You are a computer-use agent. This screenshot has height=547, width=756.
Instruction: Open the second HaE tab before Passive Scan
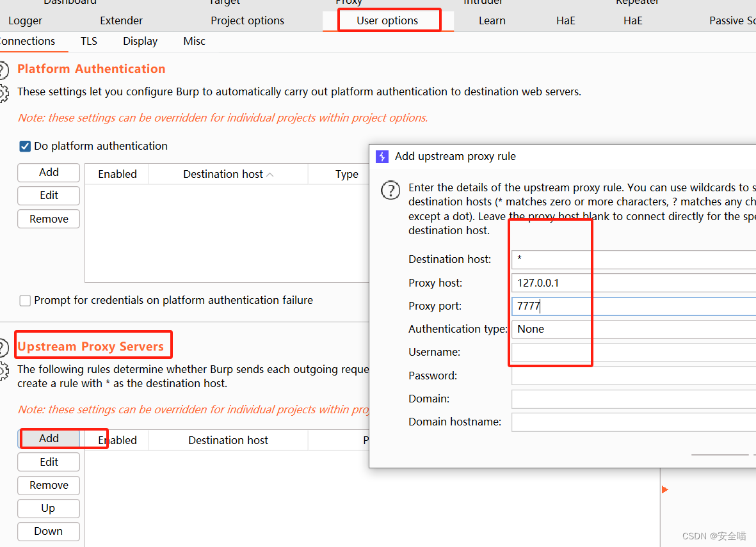click(632, 20)
